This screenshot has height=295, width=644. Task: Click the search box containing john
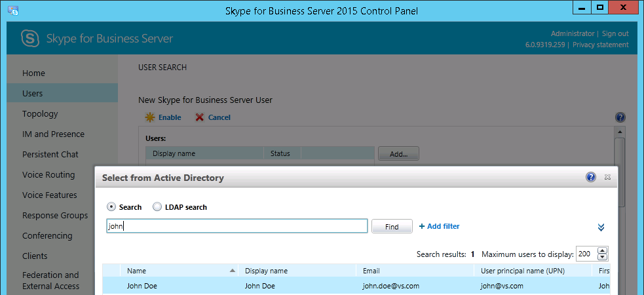[x=237, y=226]
